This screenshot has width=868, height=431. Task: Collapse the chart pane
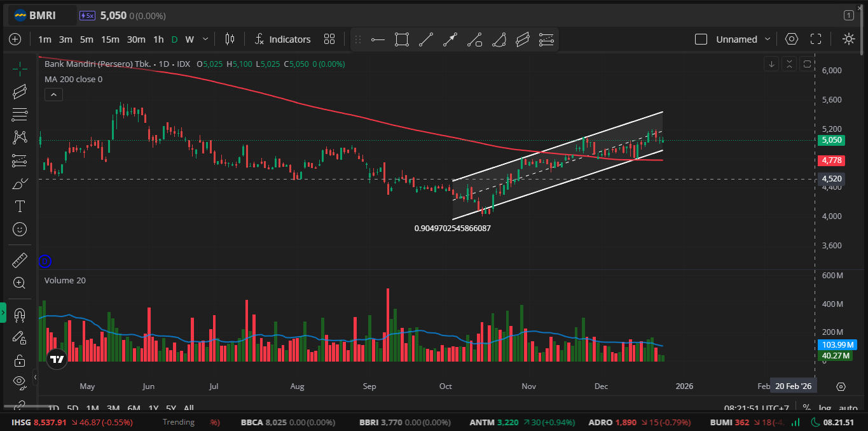pyautogui.click(x=789, y=64)
